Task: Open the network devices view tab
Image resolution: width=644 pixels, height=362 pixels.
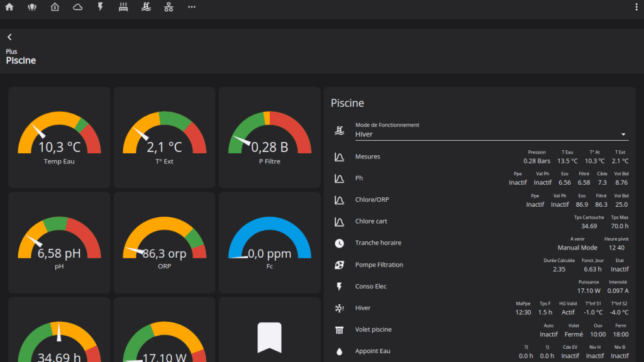Action: point(169,7)
